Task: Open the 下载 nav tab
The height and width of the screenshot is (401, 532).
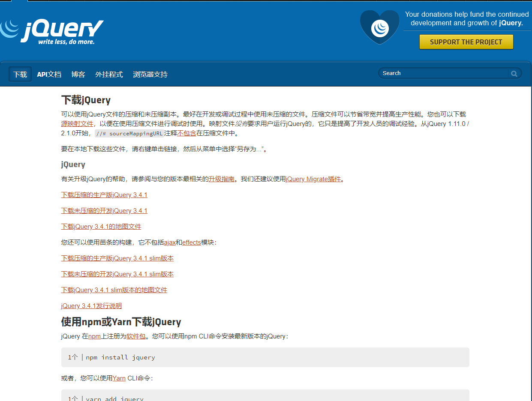Action: [x=20, y=75]
